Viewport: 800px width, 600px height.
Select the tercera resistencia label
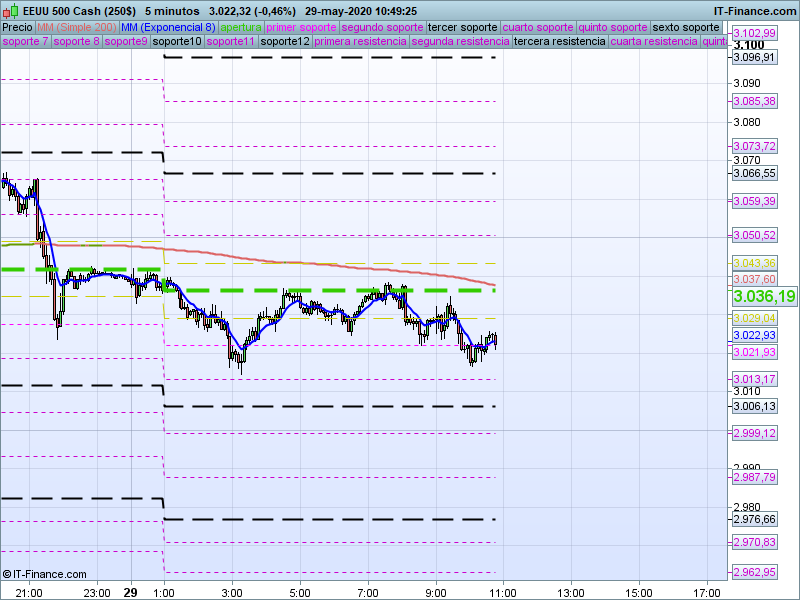coord(559,42)
